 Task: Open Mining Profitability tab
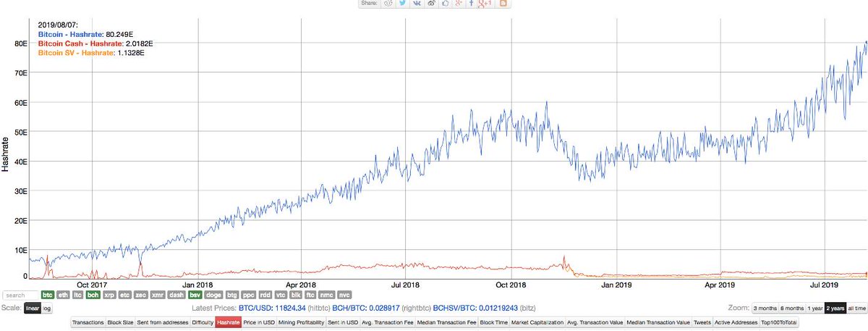(302, 322)
